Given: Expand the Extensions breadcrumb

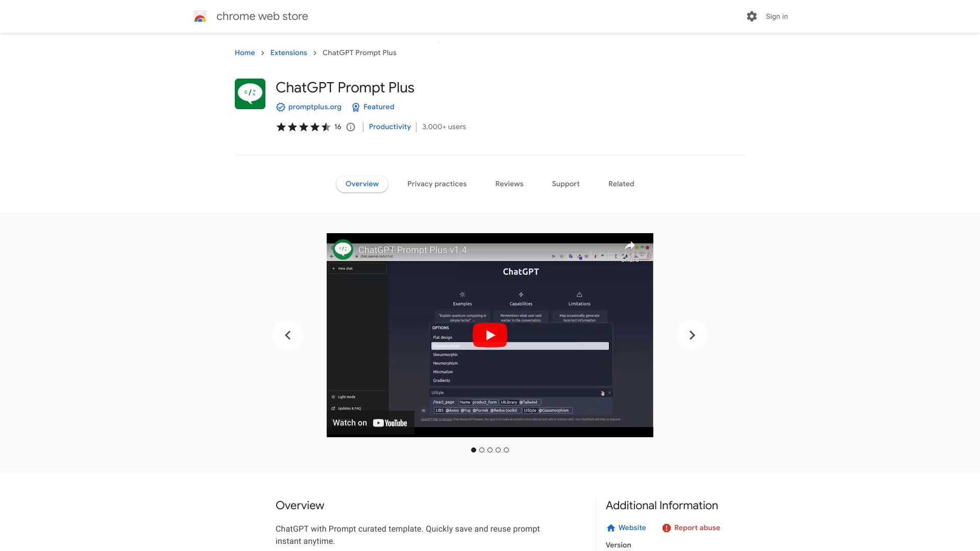Looking at the screenshot, I should pos(288,53).
